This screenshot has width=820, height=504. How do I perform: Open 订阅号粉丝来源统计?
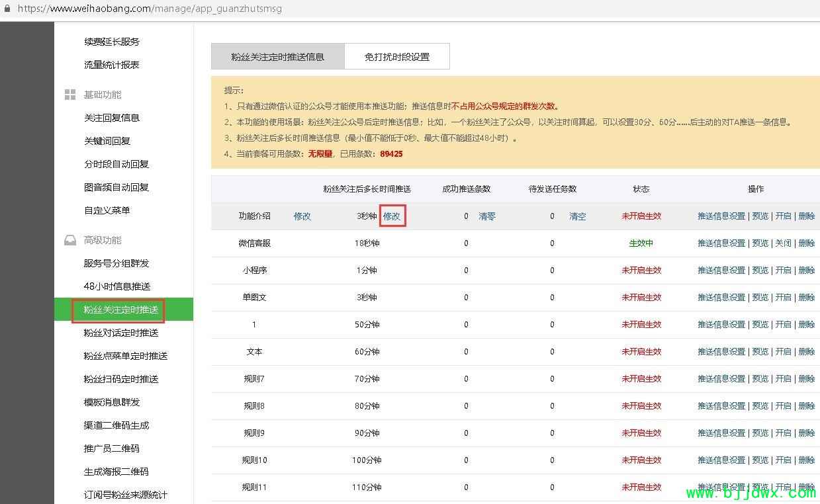(x=126, y=495)
